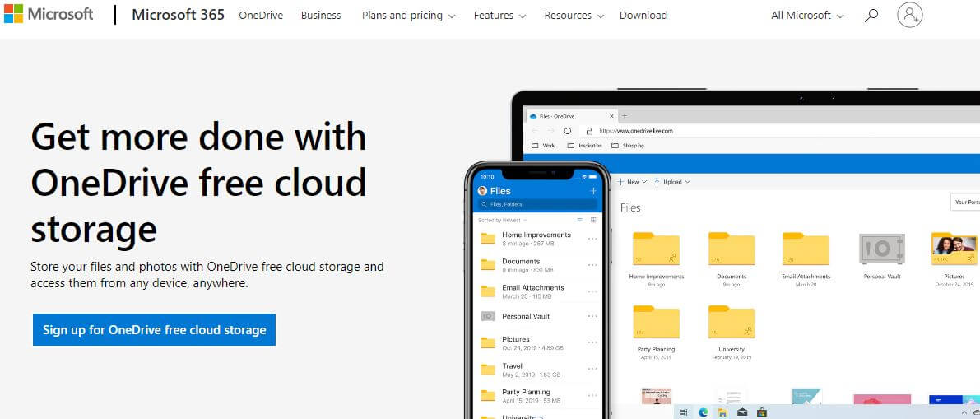Open File Explorer from the taskbar

tap(722, 412)
